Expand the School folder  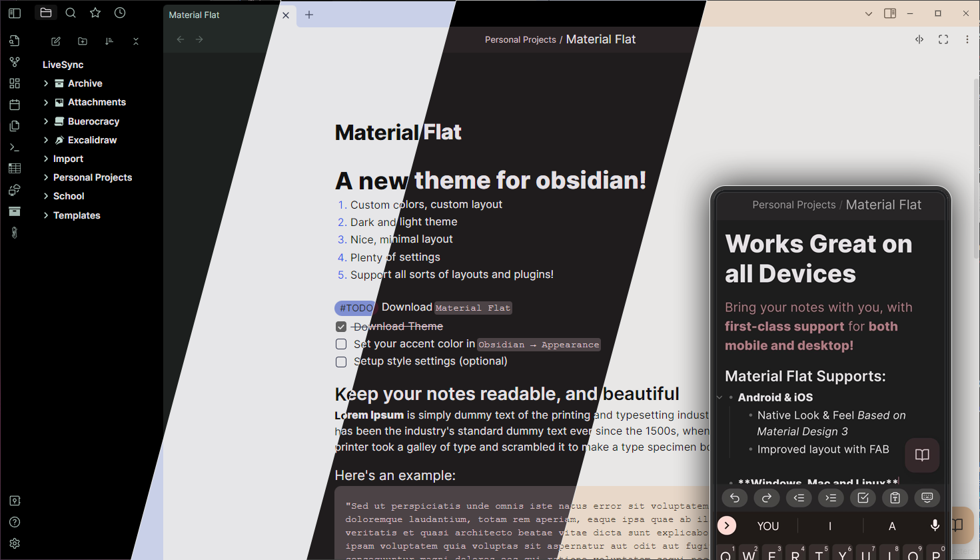[46, 196]
